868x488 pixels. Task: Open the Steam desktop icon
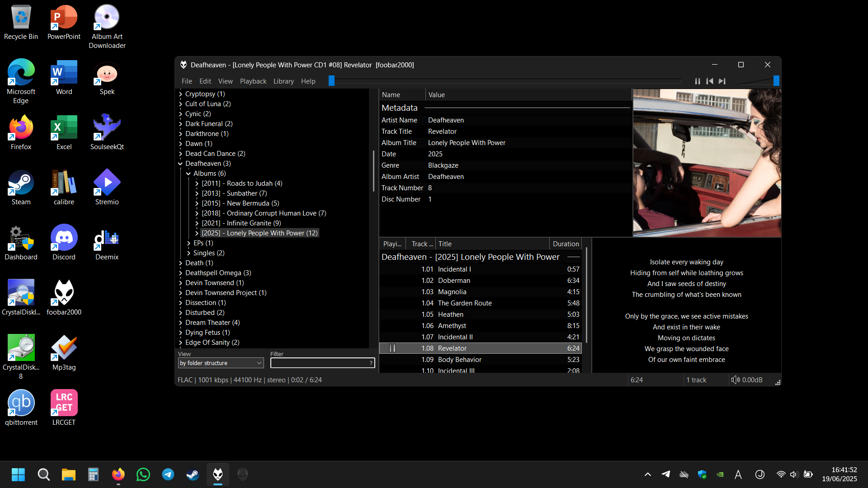(x=21, y=187)
